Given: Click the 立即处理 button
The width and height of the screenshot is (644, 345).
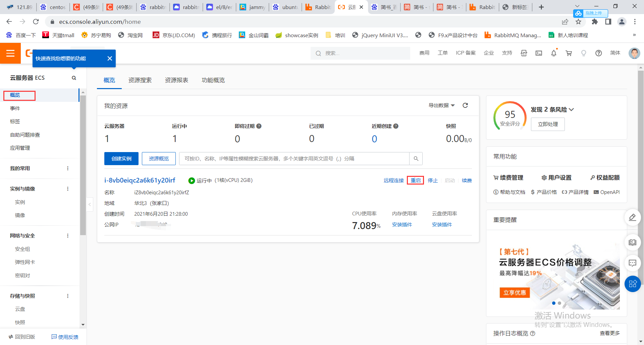Looking at the screenshot, I should [x=548, y=124].
